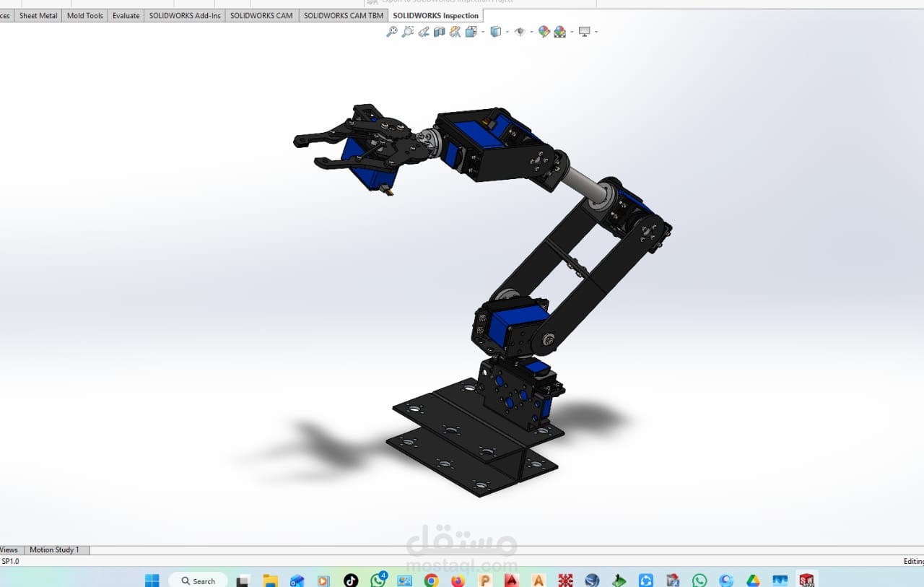Open the Mold Tools tab

(85, 15)
